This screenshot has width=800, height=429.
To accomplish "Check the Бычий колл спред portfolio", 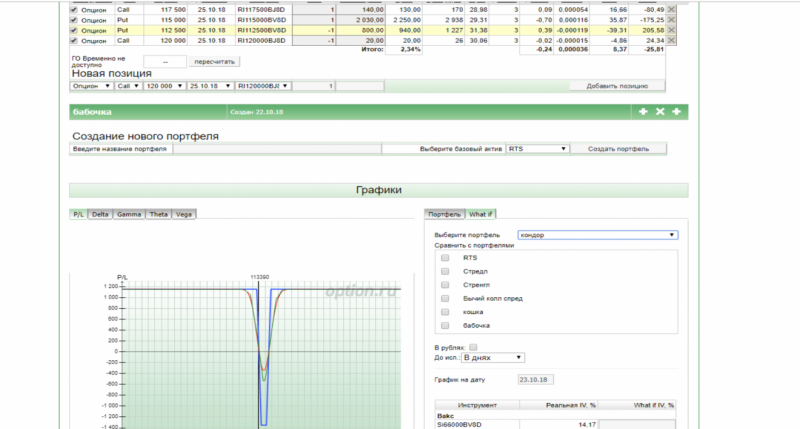I will coord(445,298).
